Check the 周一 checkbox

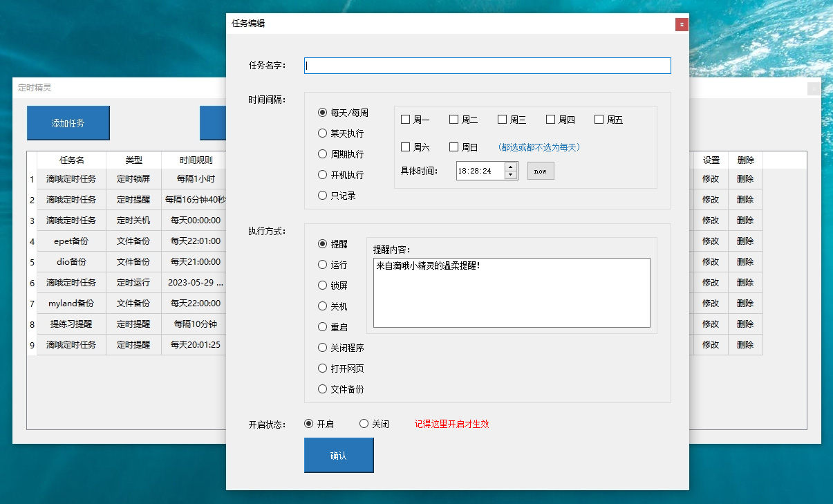[x=415, y=120]
